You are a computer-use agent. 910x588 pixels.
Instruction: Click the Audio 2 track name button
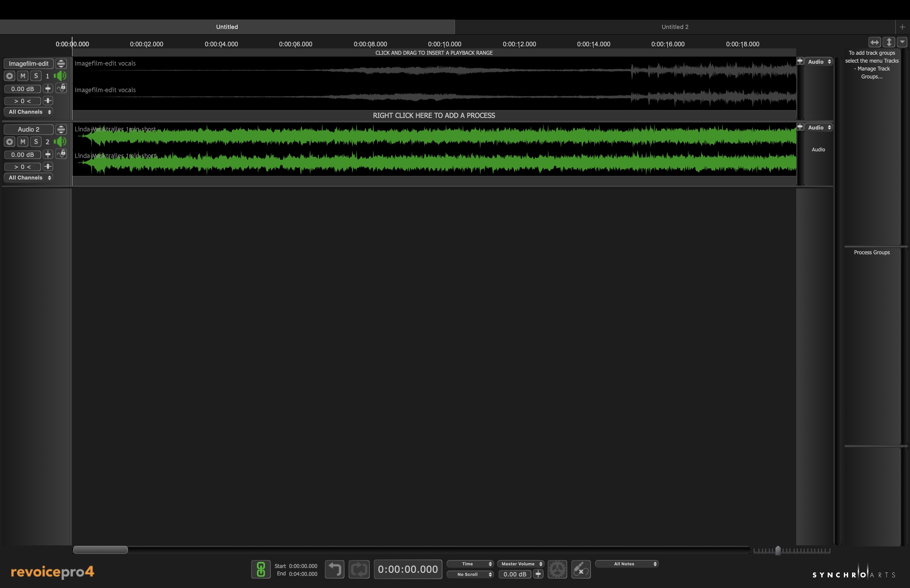click(29, 129)
